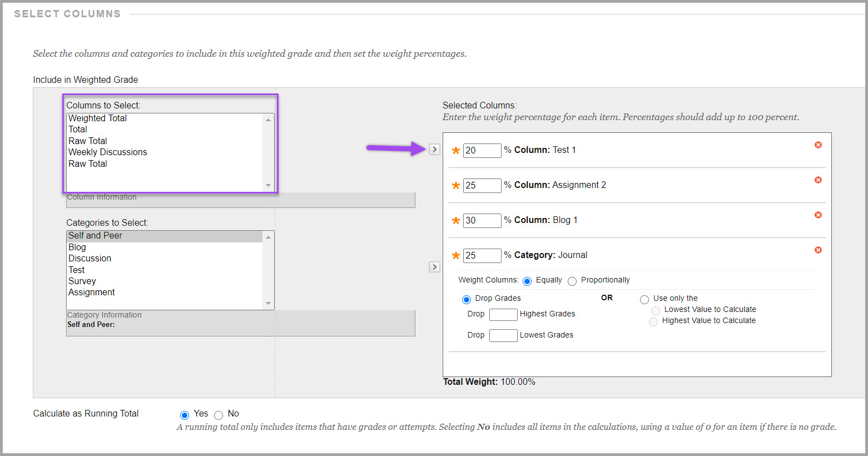Choose Survey in categories list
Image resolution: width=868 pixels, height=456 pixels.
(x=82, y=281)
